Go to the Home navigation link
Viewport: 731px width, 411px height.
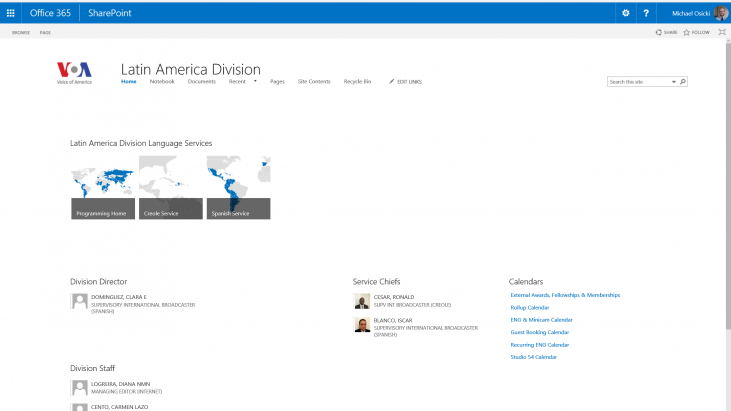click(x=129, y=81)
